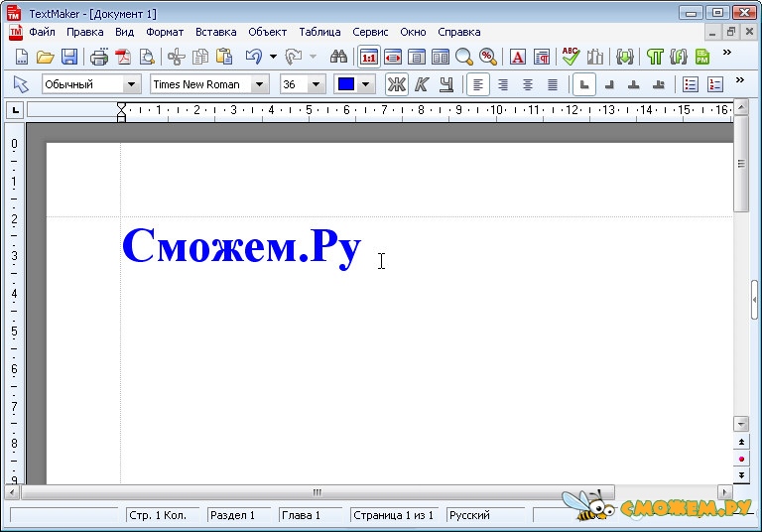The height and width of the screenshot is (532, 762).
Task: Set zoom percentage icon
Action: [x=488, y=57]
